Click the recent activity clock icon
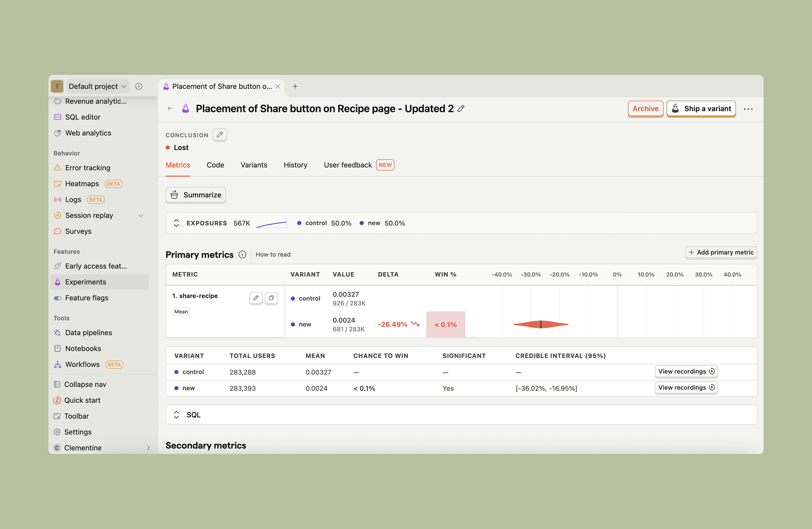This screenshot has height=529, width=812. [138, 86]
